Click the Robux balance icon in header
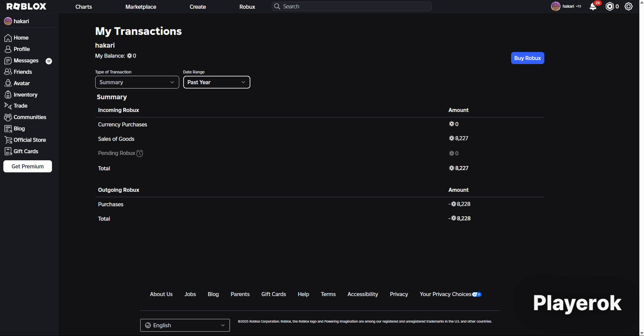 coord(610,6)
